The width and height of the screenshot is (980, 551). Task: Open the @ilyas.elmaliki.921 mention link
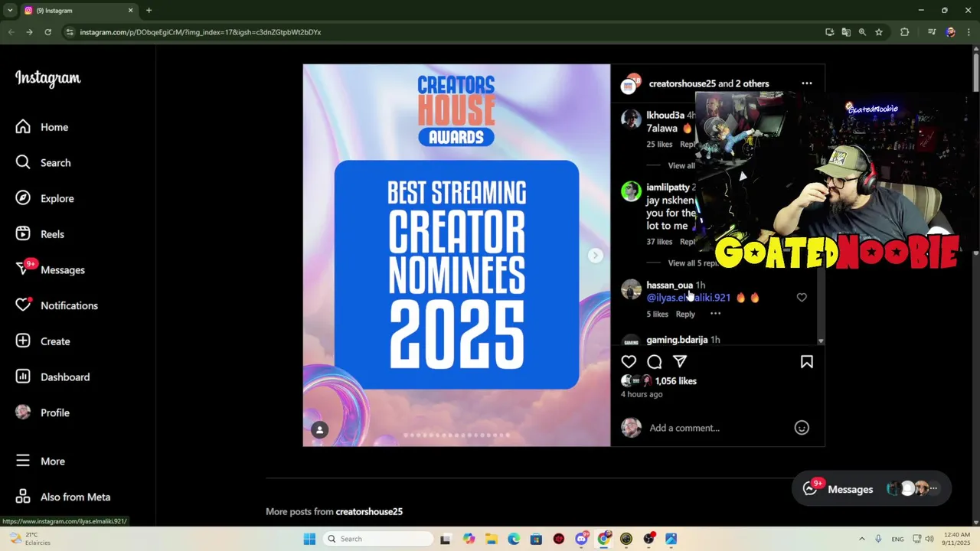point(688,298)
